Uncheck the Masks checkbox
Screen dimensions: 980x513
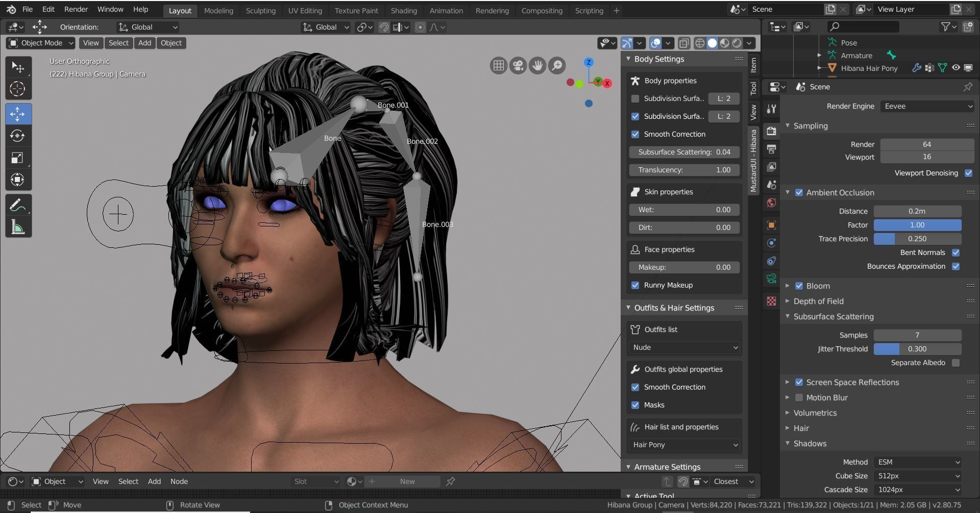[635, 405]
